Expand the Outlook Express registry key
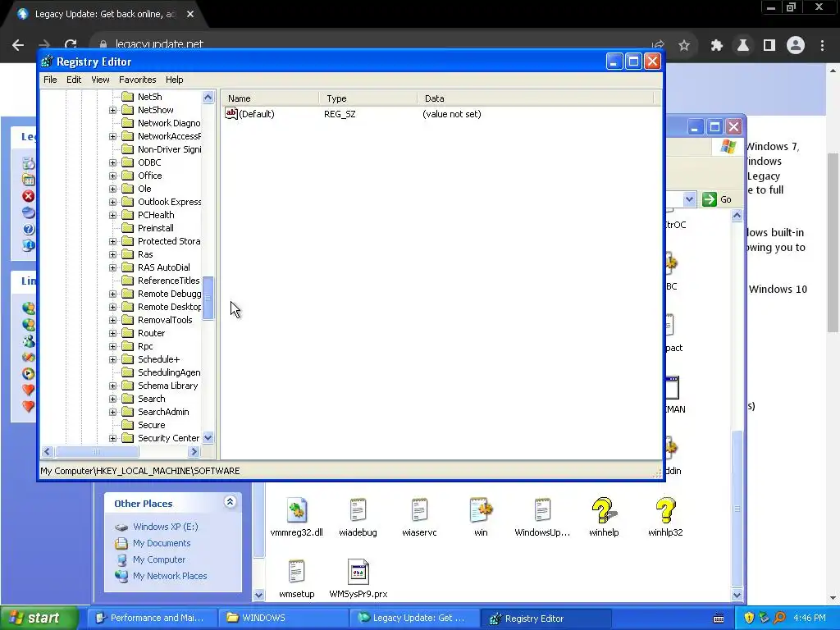 click(112, 202)
